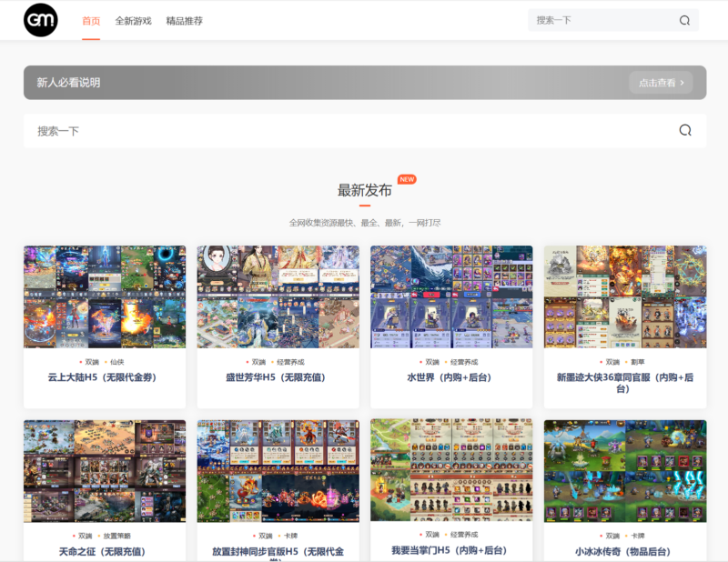
Task: Click the 双端 tag under 云上大陆H5
Action: click(x=92, y=362)
